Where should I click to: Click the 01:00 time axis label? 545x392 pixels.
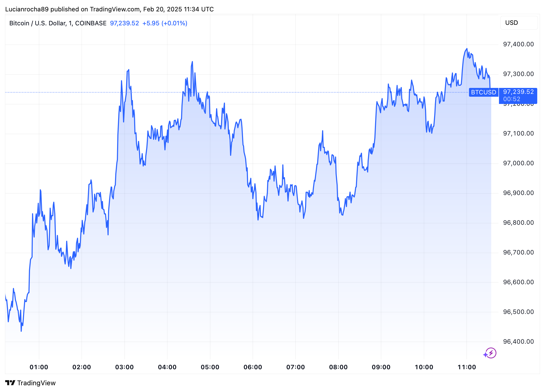tap(39, 367)
